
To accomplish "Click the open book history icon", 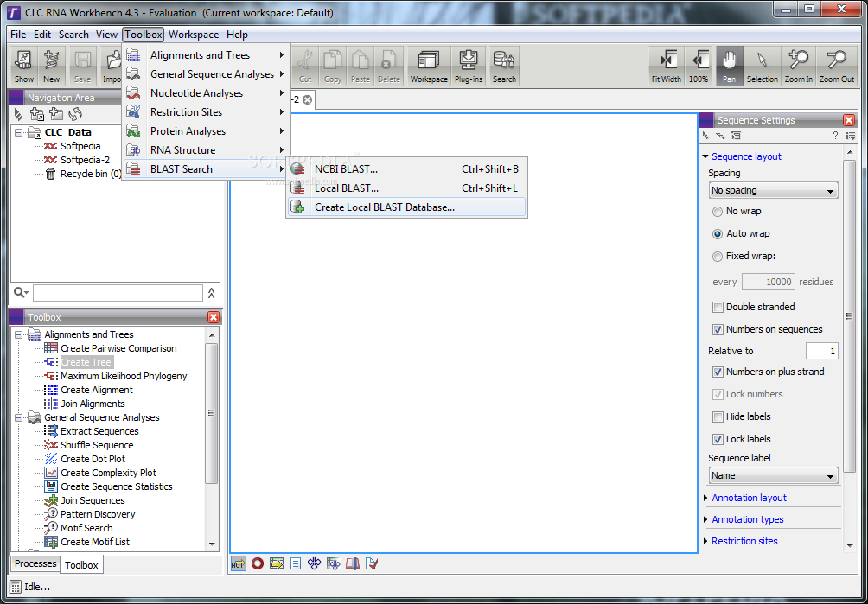I will click(353, 563).
